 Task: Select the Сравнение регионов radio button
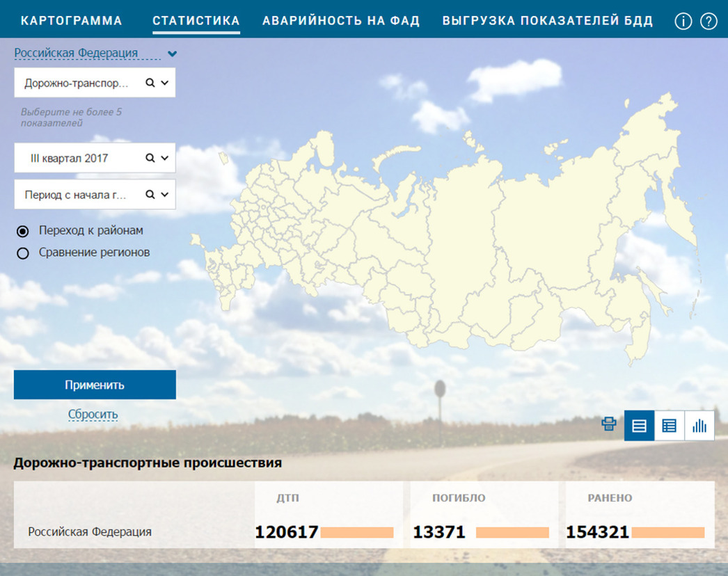23,253
